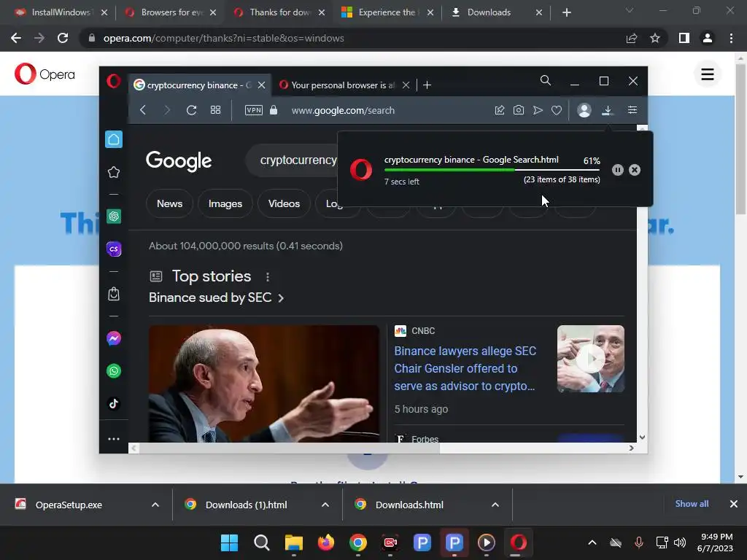Cancel the Google Search.html download
Viewport: 747px width, 560px height.
coord(635,170)
